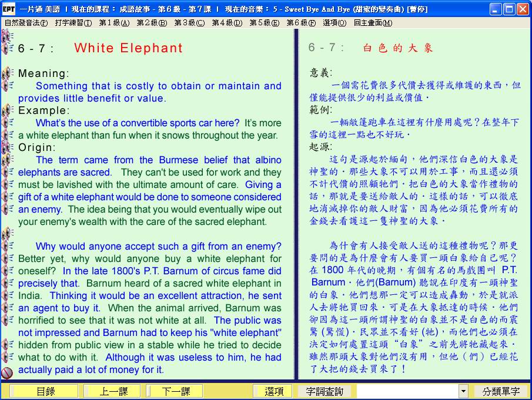Play the 'What's the use of a convertible' sentence
The image size is (532, 400).
(8, 123)
